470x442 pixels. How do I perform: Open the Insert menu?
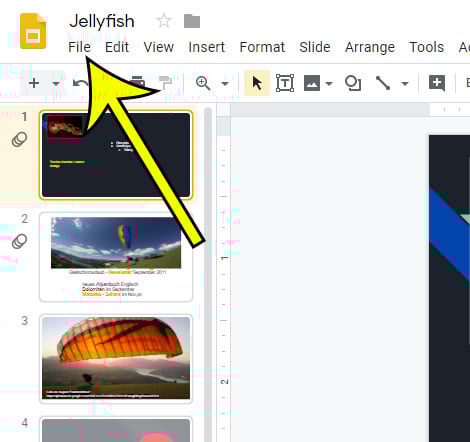pos(207,47)
